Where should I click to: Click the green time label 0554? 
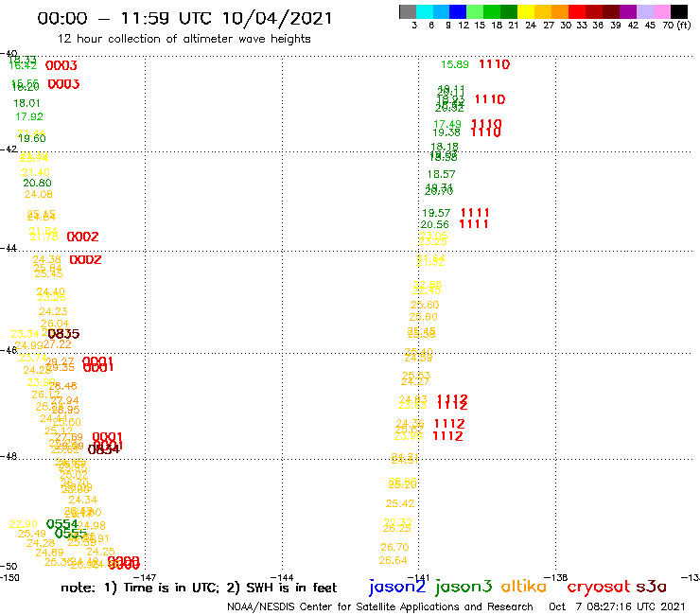tap(62, 524)
